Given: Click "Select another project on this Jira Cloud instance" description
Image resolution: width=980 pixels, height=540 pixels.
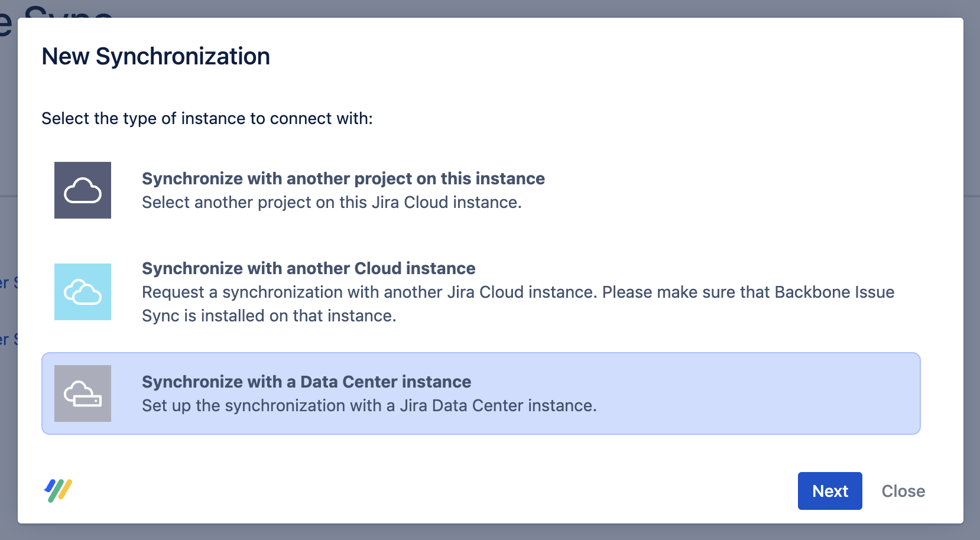Looking at the screenshot, I should point(331,203).
